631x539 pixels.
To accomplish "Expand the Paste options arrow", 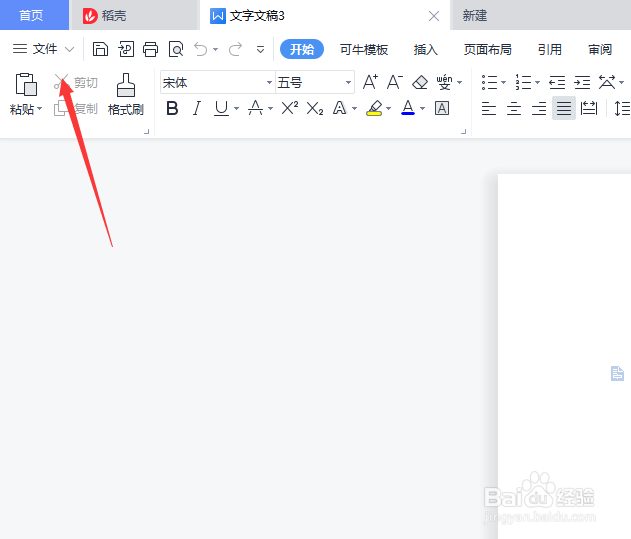I will pyautogui.click(x=39, y=109).
